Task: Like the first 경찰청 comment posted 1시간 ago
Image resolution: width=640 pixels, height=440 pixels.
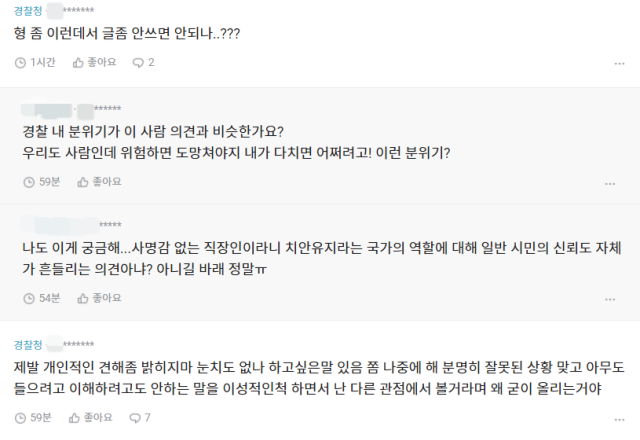Action: coord(94,62)
